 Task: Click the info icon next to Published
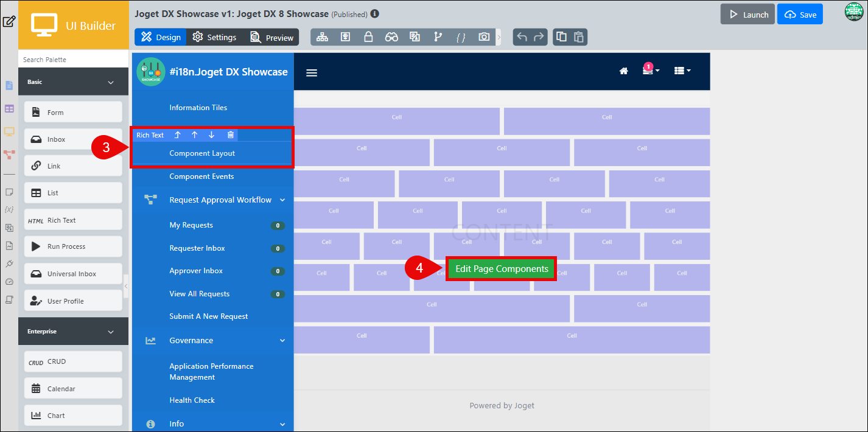[x=374, y=13]
